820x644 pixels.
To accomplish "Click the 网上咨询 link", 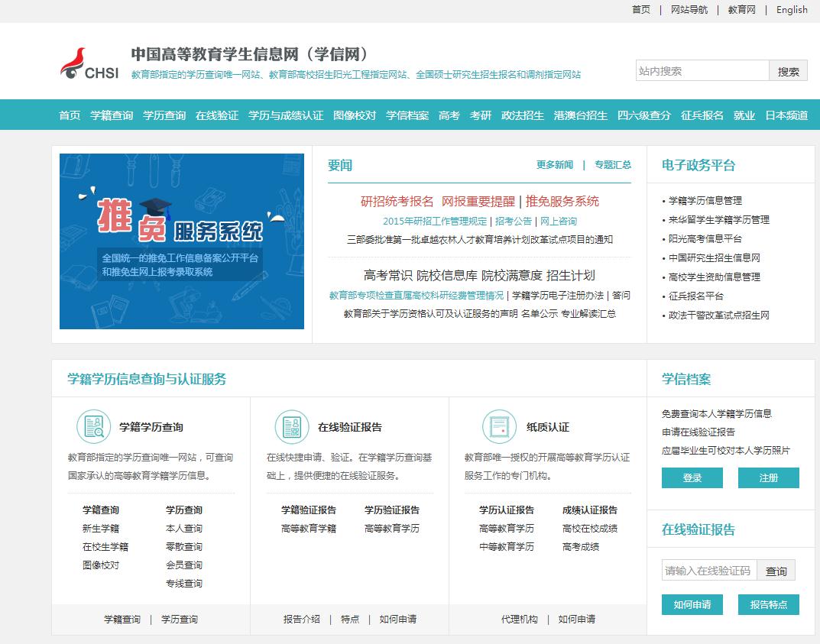I will (559, 221).
